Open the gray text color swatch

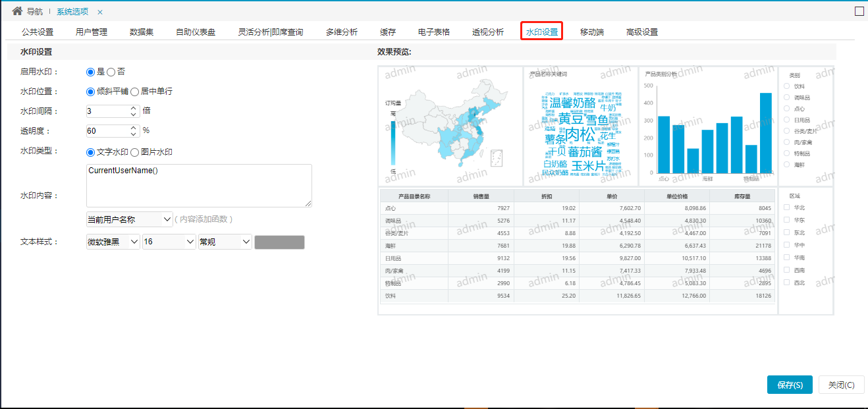click(x=280, y=242)
